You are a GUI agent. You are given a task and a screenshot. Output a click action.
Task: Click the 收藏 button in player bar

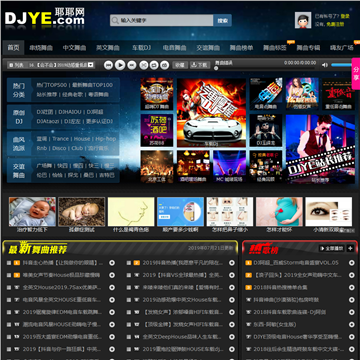(x=180, y=65)
